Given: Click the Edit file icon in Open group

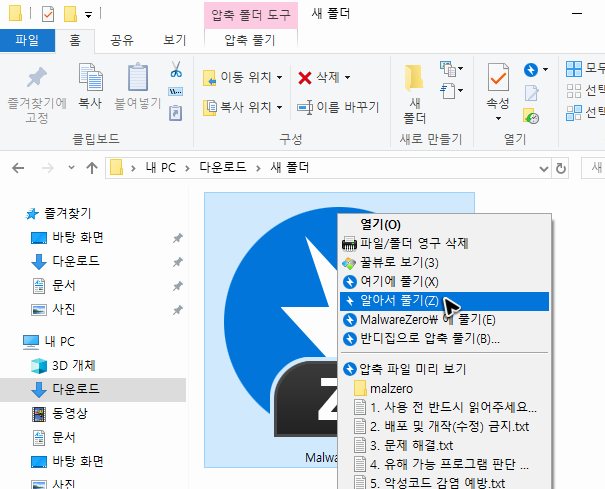Looking at the screenshot, I should coord(531,93).
